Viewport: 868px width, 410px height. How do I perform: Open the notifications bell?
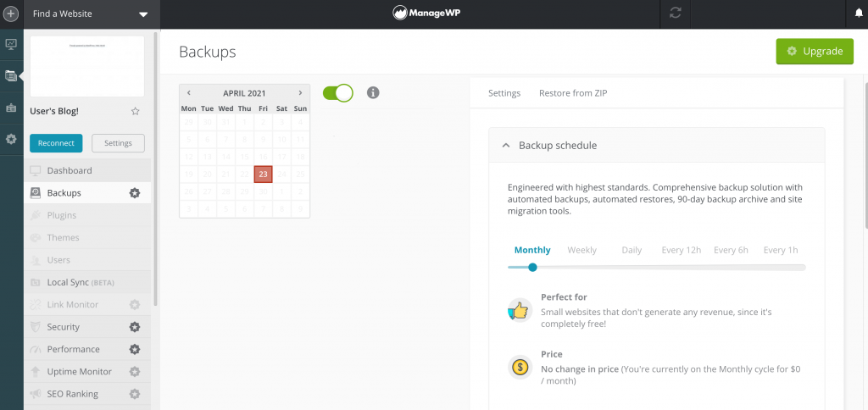pyautogui.click(x=858, y=14)
